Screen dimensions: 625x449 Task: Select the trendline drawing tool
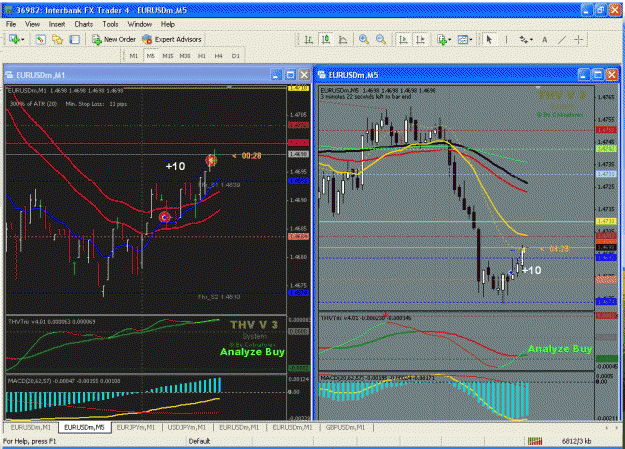[562, 39]
